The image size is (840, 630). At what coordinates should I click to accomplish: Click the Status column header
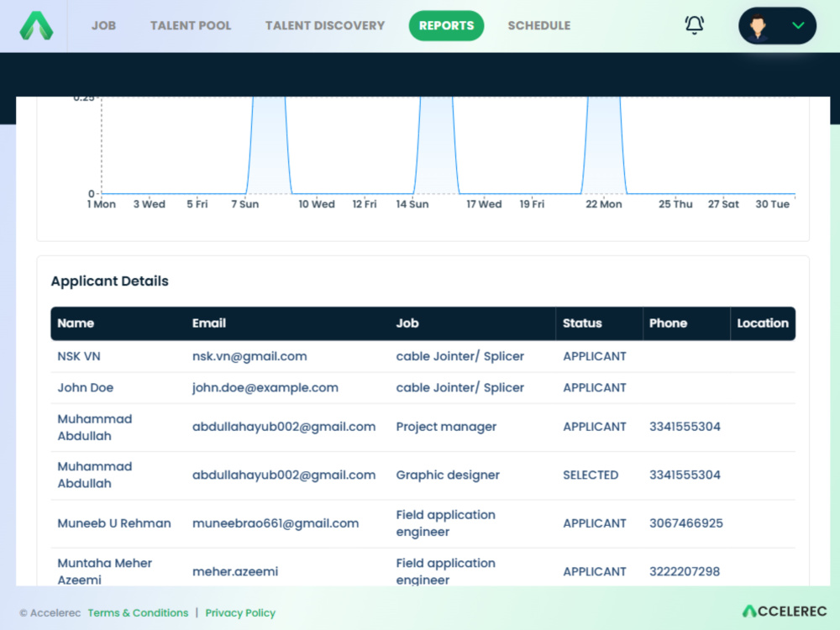click(582, 323)
